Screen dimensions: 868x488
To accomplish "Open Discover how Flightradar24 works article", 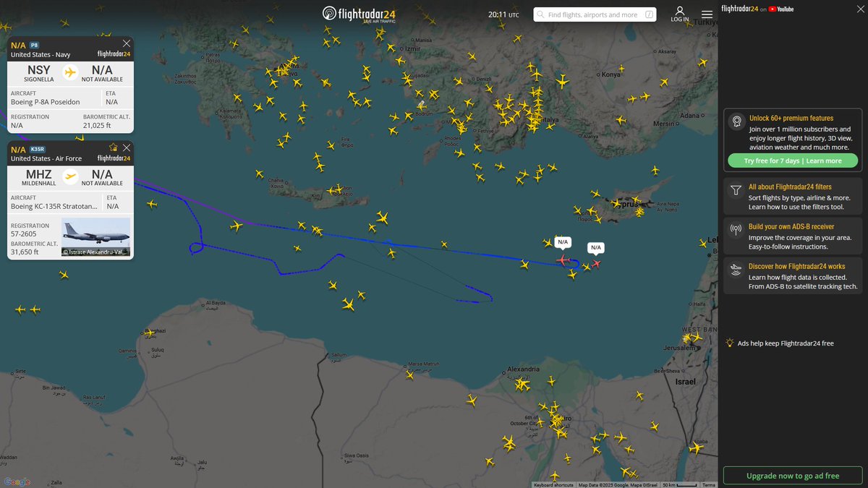I will click(796, 266).
